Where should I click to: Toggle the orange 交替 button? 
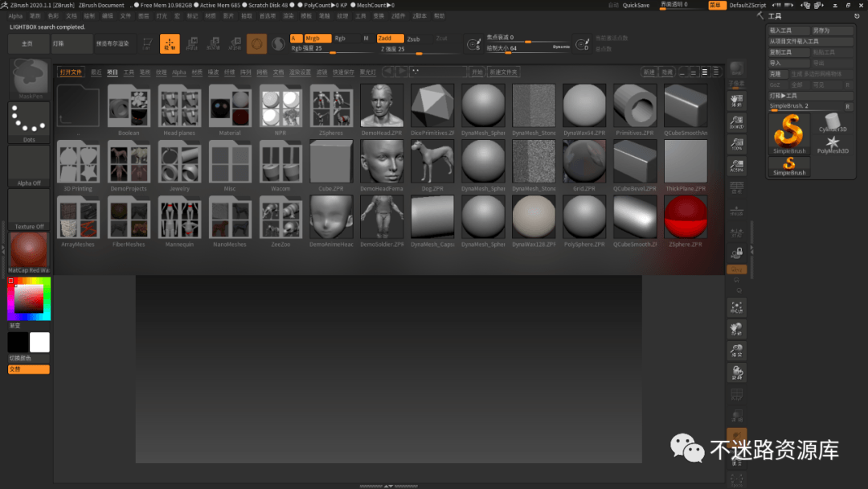pyautogui.click(x=29, y=369)
